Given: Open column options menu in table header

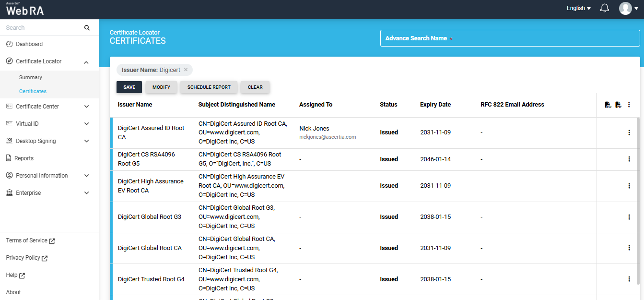Looking at the screenshot, I should [x=629, y=105].
